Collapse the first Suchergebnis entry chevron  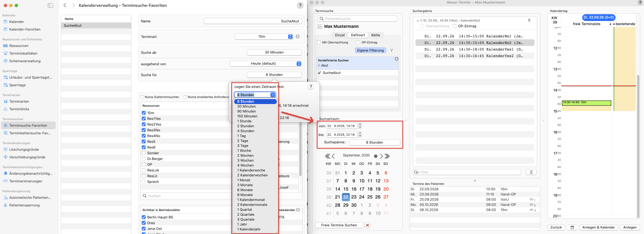[x=418, y=20]
